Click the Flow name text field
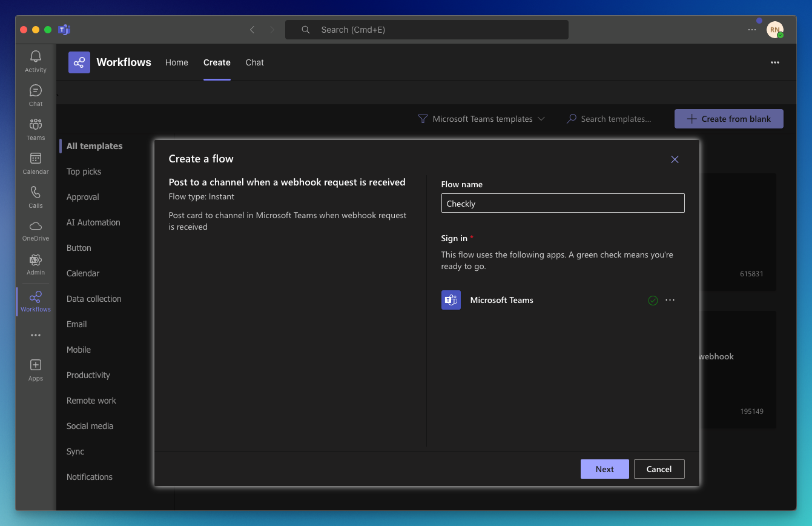 (x=563, y=203)
